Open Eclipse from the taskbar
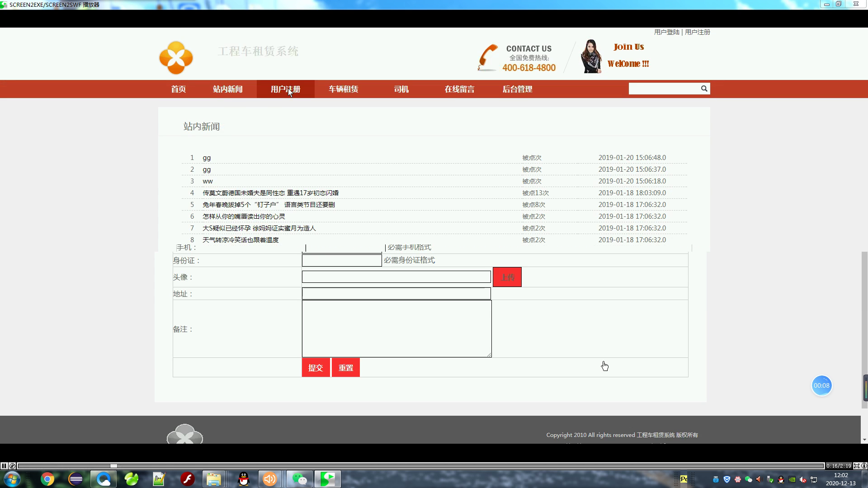The image size is (868, 488). pos(75,479)
